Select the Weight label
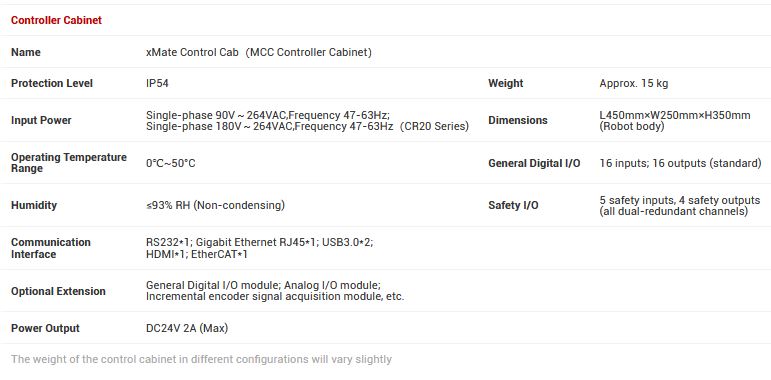Screen dimensions: 771x380 coord(505,83)
